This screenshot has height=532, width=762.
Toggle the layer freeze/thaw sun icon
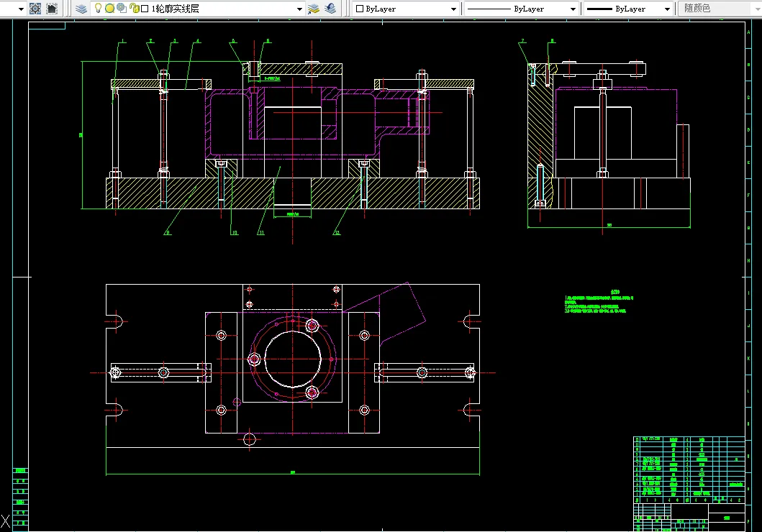pos(110,8)
